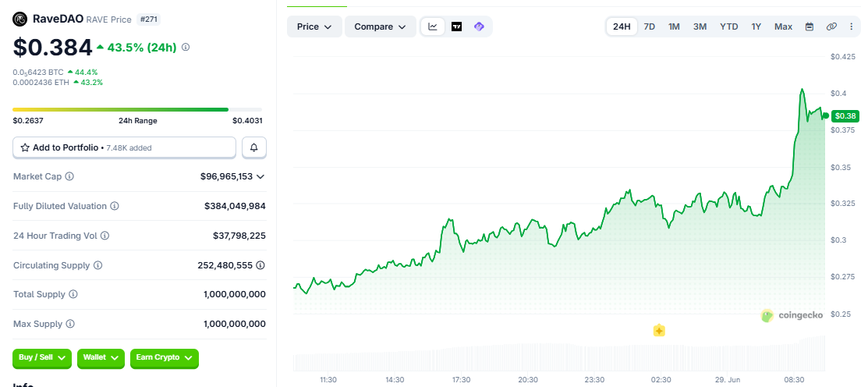Click the BTC price conversion text
Viewport: 868px width, 387px height.
pos(38,72)
